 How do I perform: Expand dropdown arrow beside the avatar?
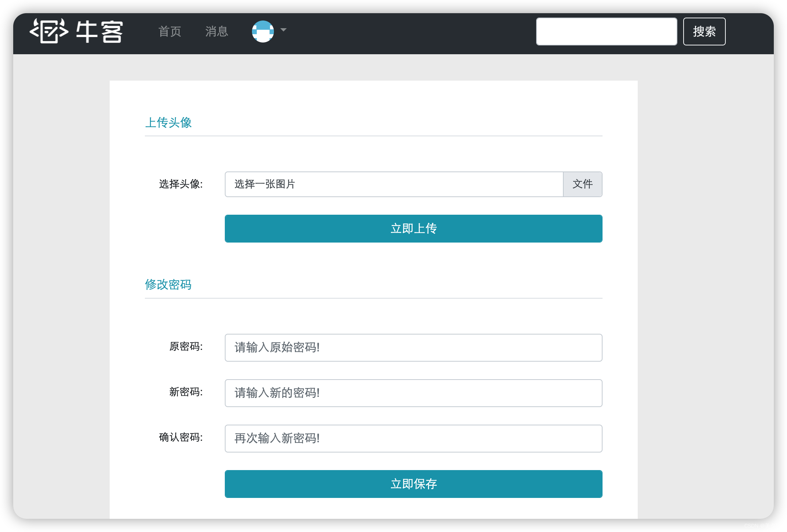point(283,30)
